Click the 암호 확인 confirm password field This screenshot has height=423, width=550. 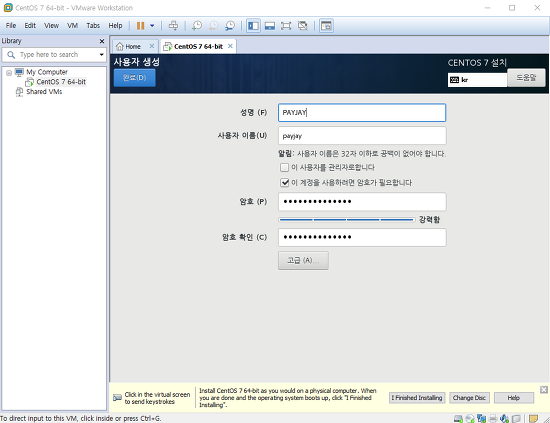coord(362,237)
